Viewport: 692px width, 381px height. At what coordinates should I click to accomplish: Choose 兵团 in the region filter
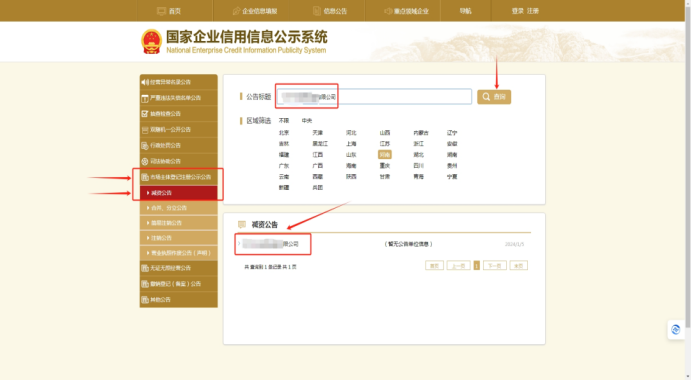tap(317, 188)
